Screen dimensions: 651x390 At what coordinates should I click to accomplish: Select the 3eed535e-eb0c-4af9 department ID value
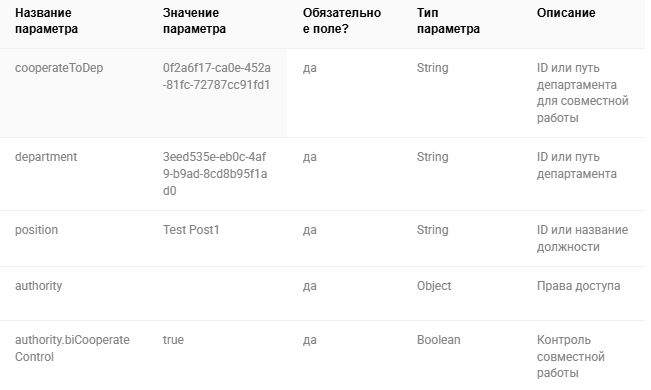pyautogui.click(x=215, y=174)
